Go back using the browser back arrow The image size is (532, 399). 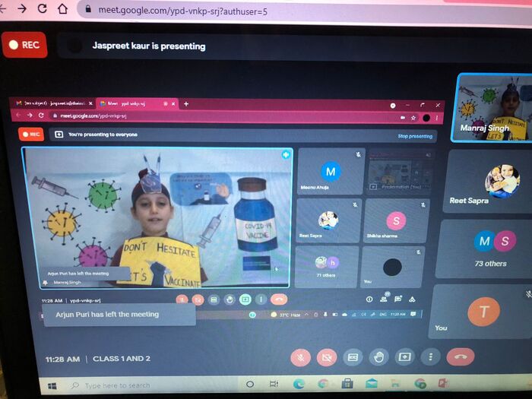[2, 8]
